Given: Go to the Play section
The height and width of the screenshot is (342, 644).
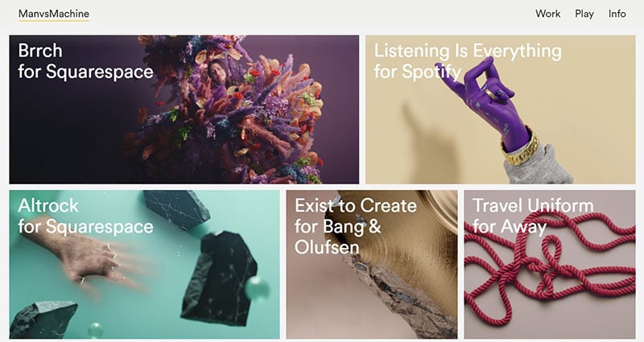Looking at the screenshot, I should click(584, 14).
